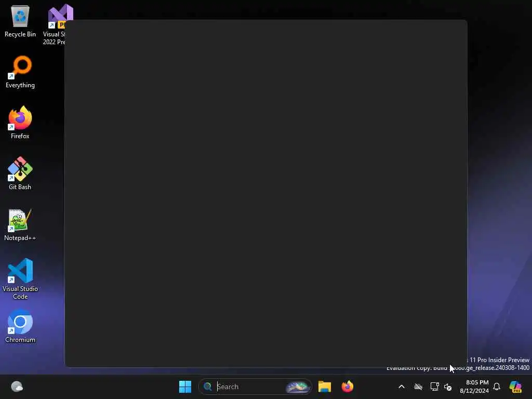Click the cloud sync tray icon
Image resolution: width=532 pixels, height=399 pixels.
(418, 387)
